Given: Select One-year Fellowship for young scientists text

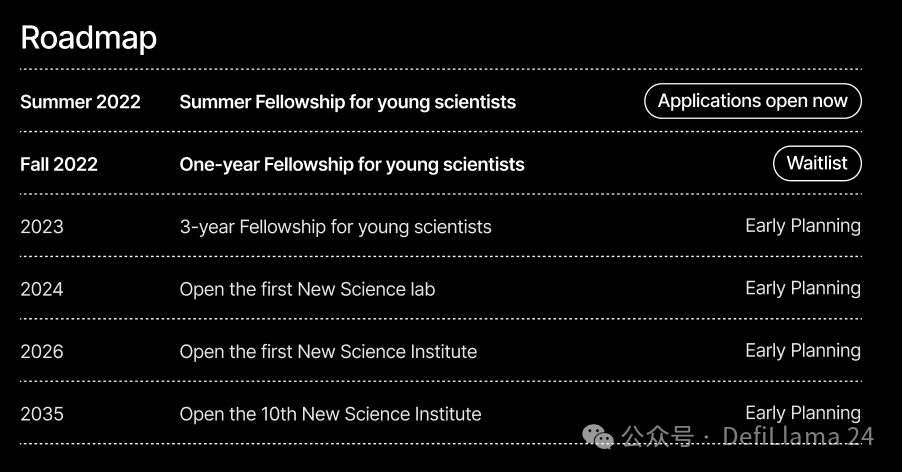Looking at the screenshot, I should (352, 165).
